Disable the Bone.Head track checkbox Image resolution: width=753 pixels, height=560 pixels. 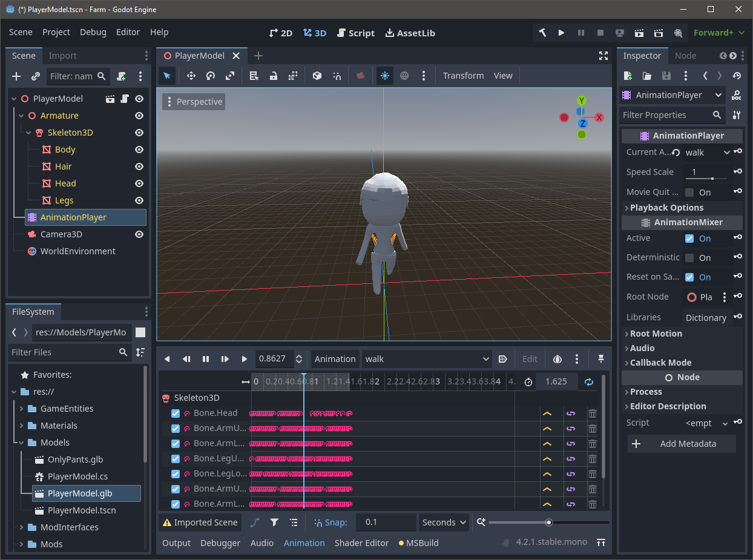tap(176, 413)
